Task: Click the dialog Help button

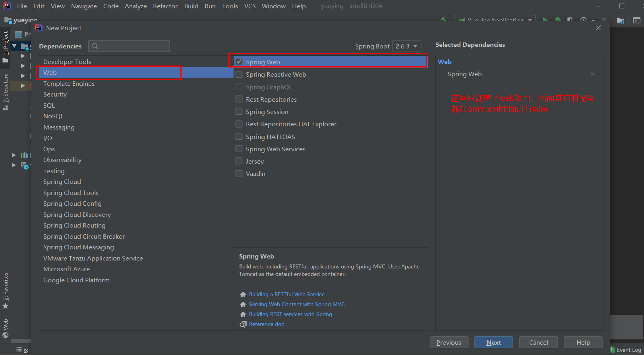Action: point(583,342)
